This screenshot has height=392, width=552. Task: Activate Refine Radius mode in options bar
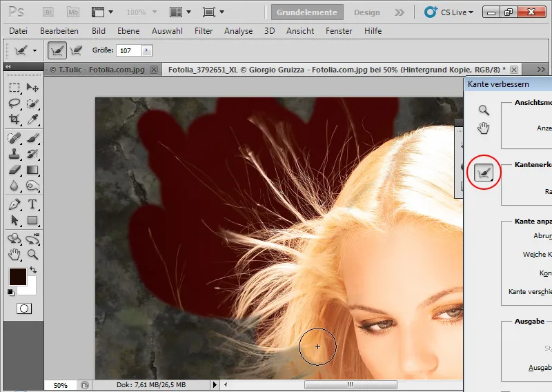[57, 50]
